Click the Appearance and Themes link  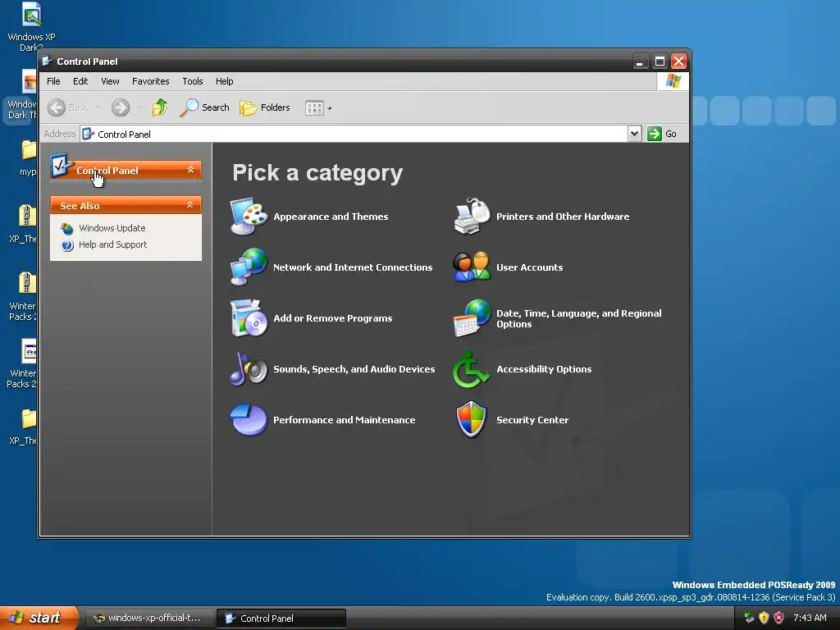click(x=331, y=217)
